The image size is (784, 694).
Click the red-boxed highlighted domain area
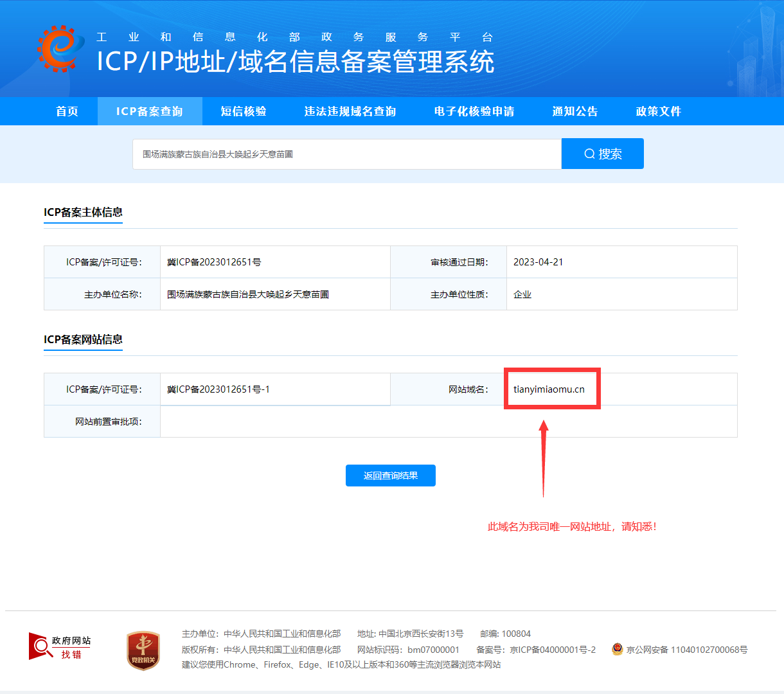coord(552,388)
